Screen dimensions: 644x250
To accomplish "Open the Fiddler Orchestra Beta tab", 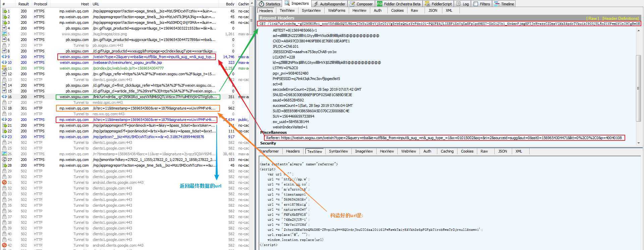I will (x=398, y=4).
